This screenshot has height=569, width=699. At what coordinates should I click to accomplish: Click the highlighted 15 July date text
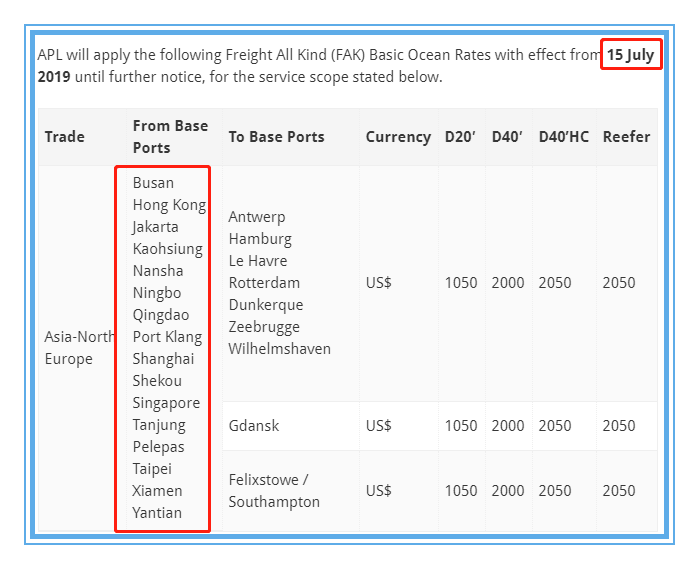tap(631, 55)
